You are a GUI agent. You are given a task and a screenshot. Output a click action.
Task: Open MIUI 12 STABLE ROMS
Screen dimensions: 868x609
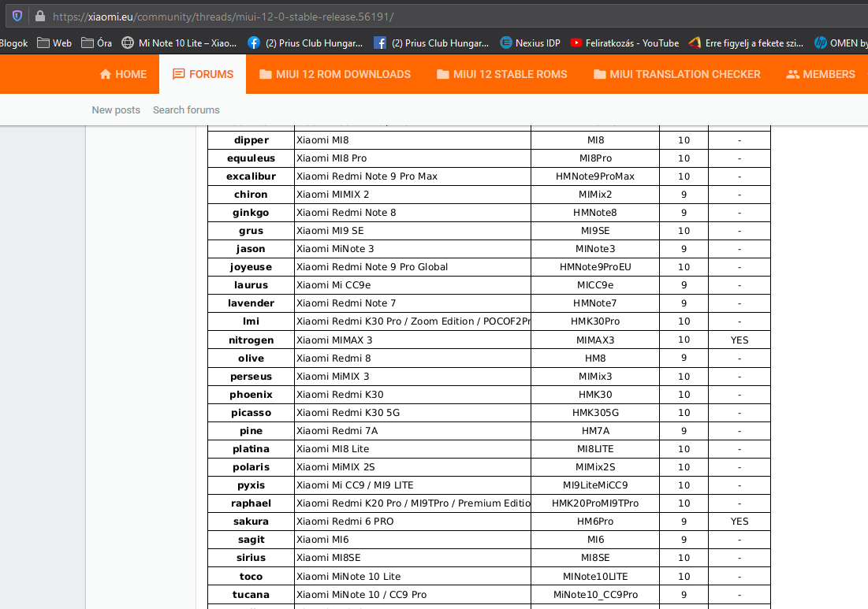[501, 74]
